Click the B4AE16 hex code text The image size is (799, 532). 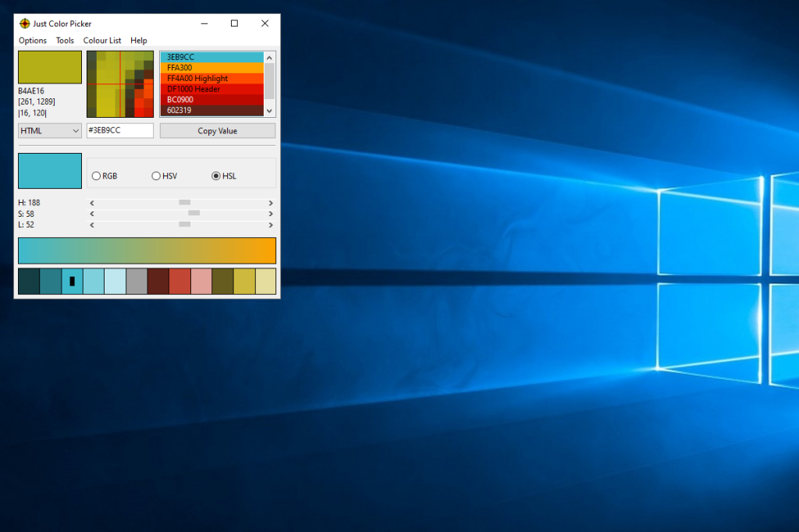31,90
